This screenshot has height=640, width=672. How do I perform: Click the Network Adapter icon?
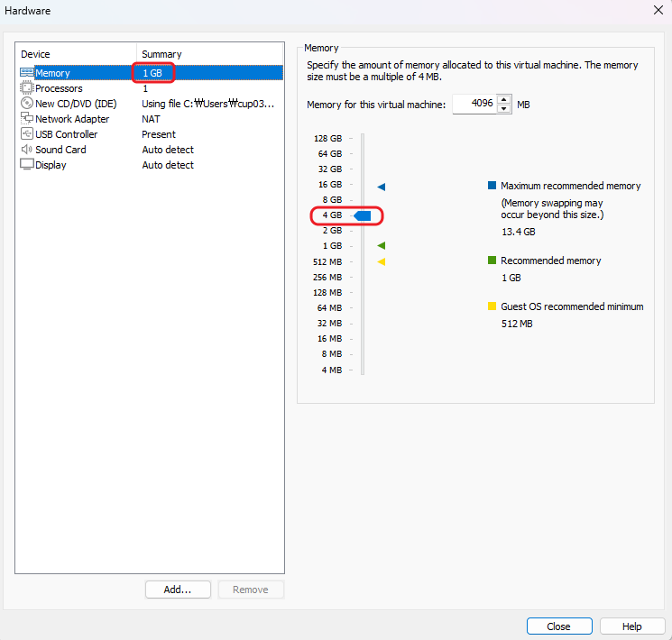(x=26, y=118)
